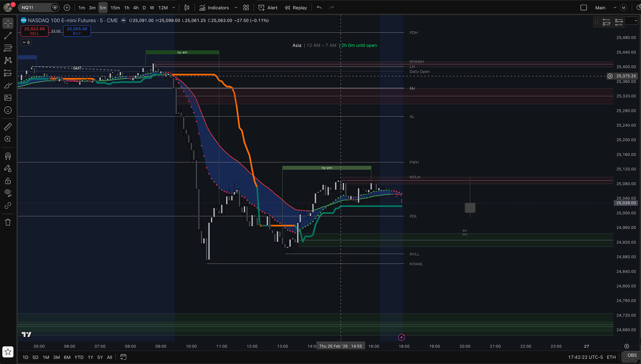Image resolution: width=641 pixels, height=364 pixels.
Task: Click the 25,375.25 price axis plus marker
Action: (x=610, y=76)
